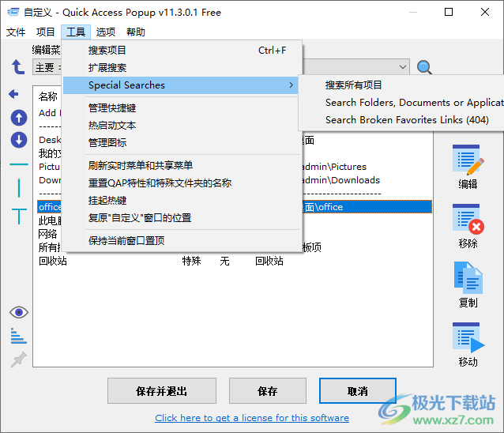Select Special Searches menu item
Viewport: 504px width, 433px height.
pyautogui.click(x=182, y=85)
